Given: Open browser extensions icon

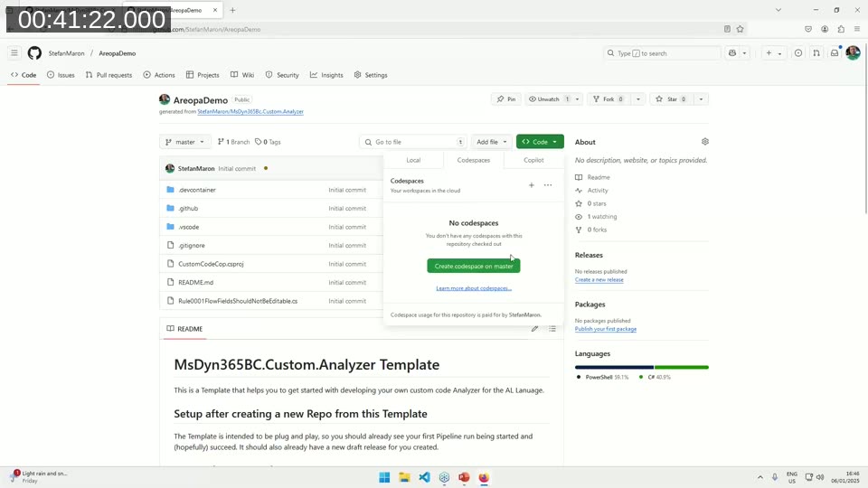Looking at the screenshot, I should click(841, 29).
